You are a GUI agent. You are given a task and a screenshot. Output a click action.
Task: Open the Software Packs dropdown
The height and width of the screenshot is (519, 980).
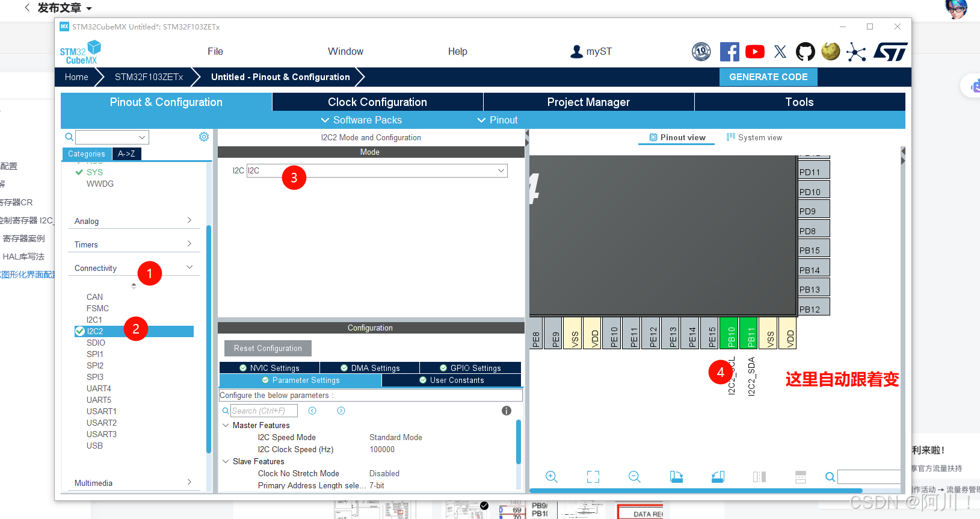pyautogui.click(x=362, y=120)
